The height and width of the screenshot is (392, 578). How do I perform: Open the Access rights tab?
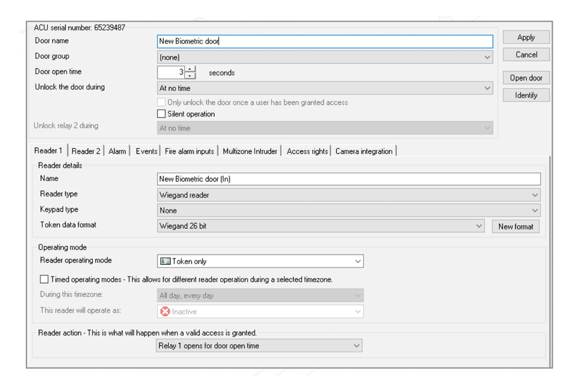pos(307,151)
